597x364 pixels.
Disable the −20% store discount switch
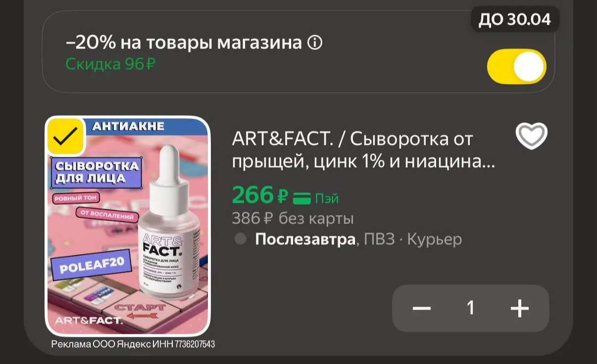[517, 66]
